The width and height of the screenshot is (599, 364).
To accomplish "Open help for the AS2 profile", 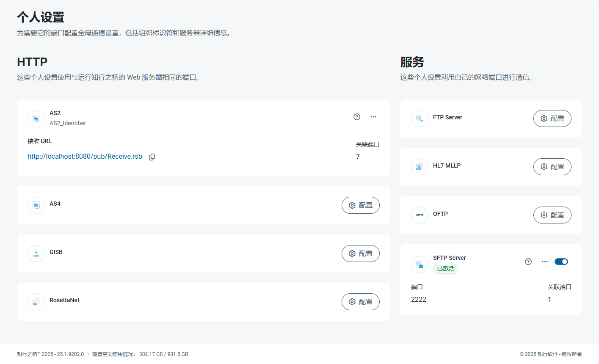I will coord(357,117).
